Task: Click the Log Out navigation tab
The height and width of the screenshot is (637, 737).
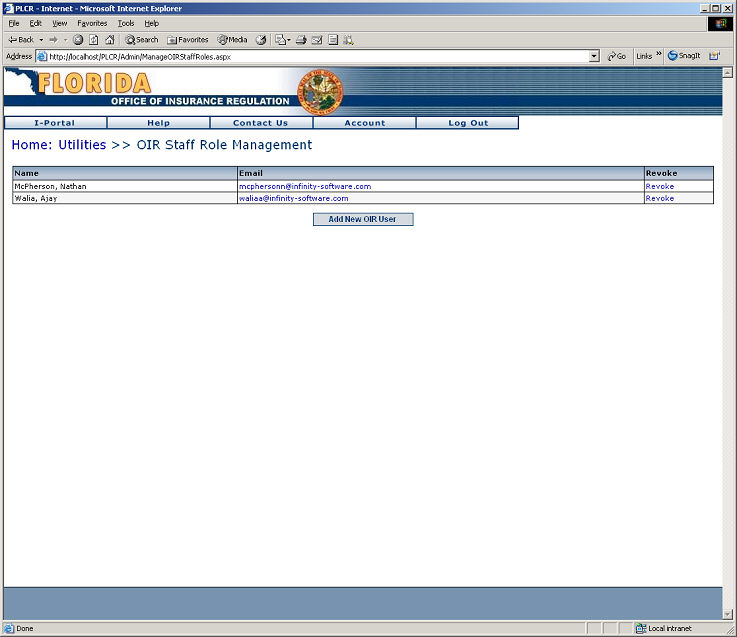Action: (x=467, y=123)
